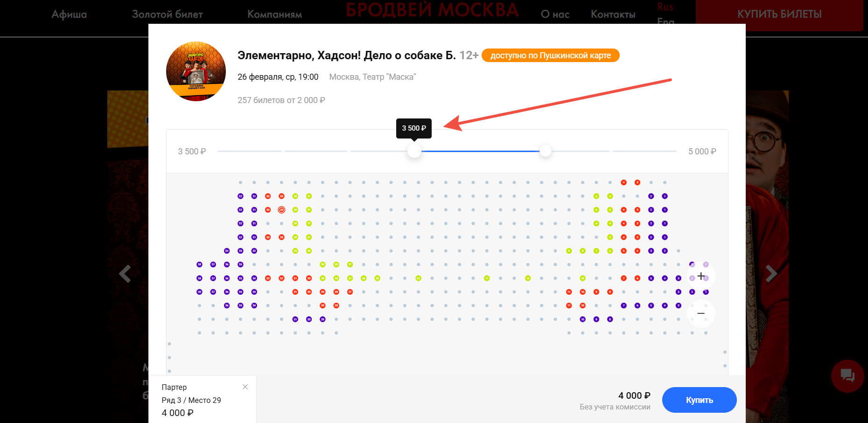Remove the selected Ряд 3 Место 29 ticket
The width and height of the screenshot is (868, 423).
point(245,387)
